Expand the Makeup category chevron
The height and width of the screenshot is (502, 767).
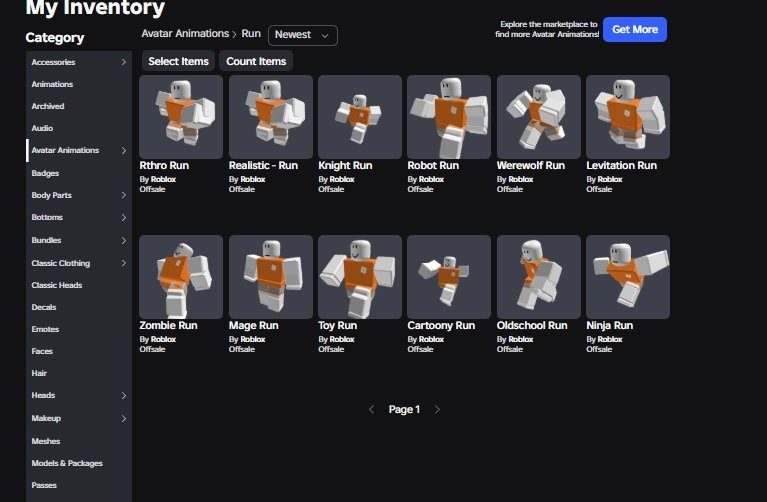point(123,418)
